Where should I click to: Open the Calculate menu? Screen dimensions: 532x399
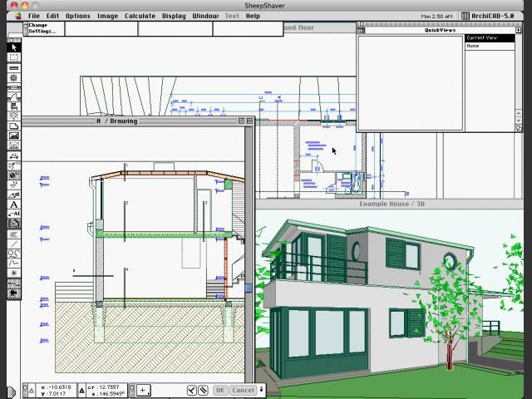click(x=140, y=16)
